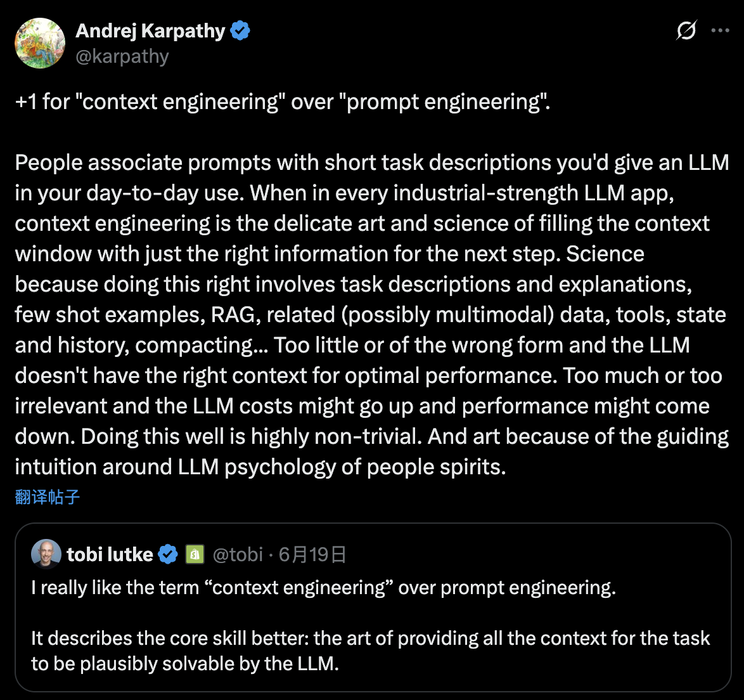Click Andrej Karpathy's profile avatar

coord(40,43)
